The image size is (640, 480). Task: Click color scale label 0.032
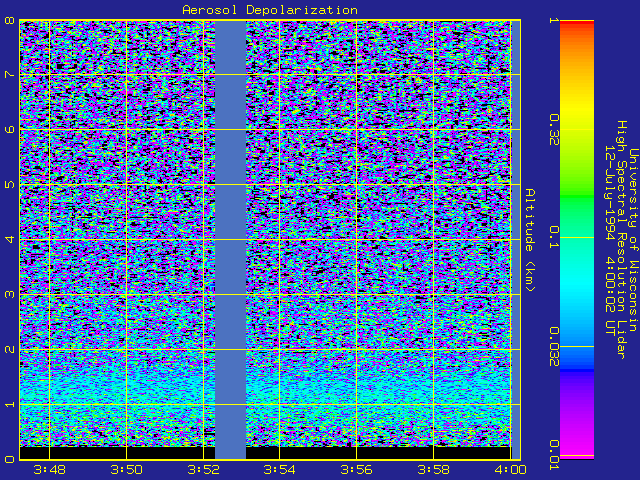pos(553,347)
